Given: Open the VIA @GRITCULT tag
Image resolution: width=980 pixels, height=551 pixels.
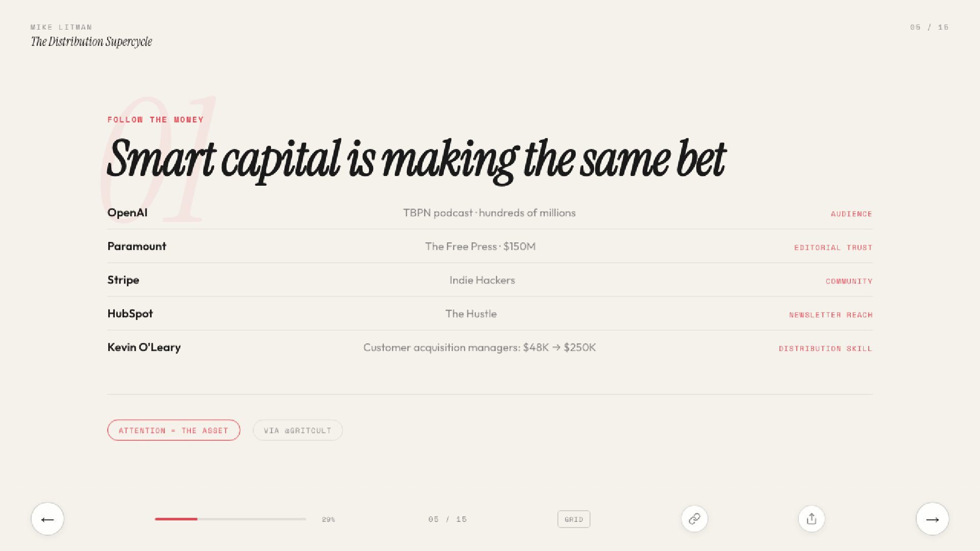Looking at the screenshot, I should pos(298,430).
